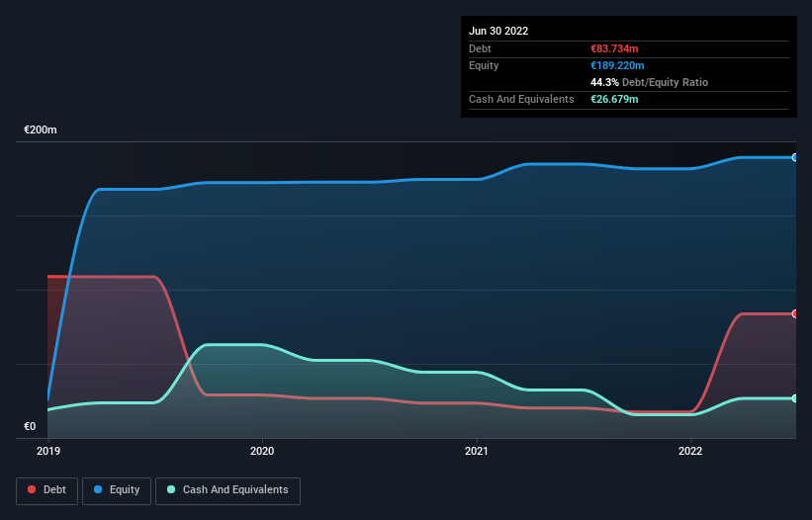Click the blue Equity legend dot
This screenshot has width=812, height=520.
[98, 489]
